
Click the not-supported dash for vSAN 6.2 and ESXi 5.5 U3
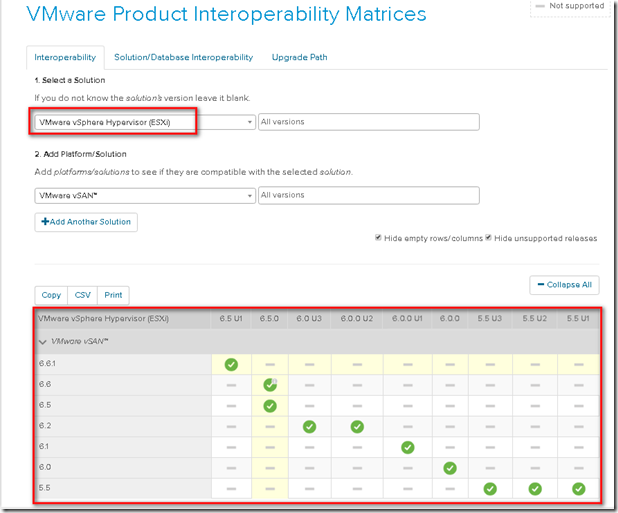click(490, 427)
